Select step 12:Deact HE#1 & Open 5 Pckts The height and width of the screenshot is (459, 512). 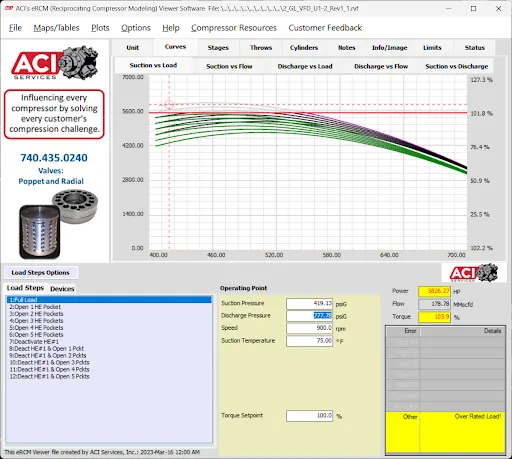tap(109, 376)
